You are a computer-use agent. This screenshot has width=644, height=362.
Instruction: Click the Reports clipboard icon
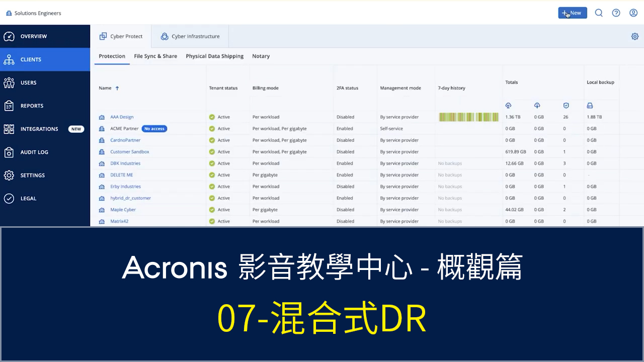(9, 106)
